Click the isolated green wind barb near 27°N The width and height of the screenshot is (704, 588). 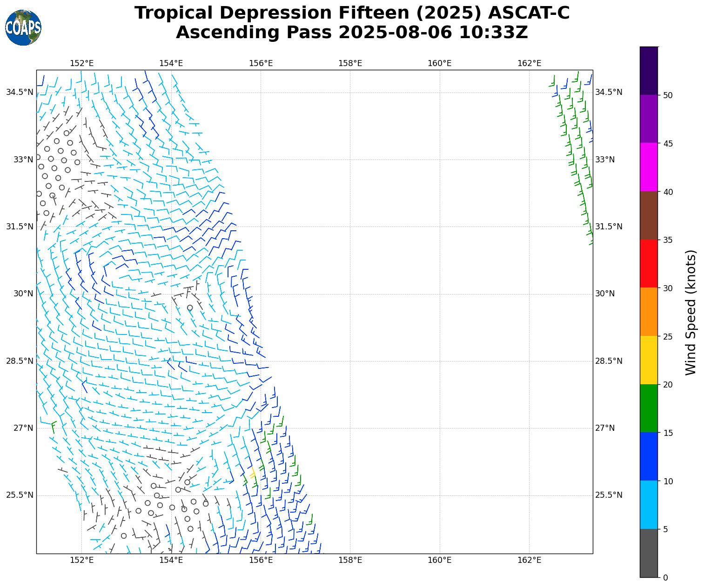click(53, 427)
